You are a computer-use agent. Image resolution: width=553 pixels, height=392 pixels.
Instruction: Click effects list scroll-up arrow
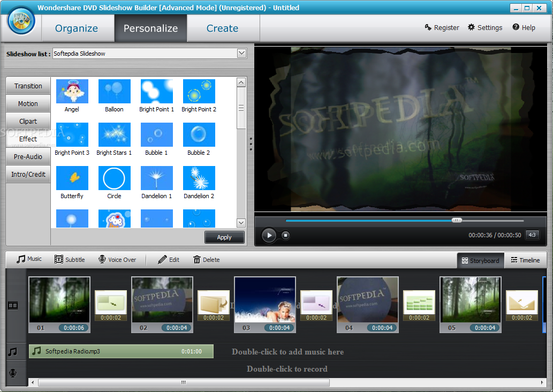241,82
